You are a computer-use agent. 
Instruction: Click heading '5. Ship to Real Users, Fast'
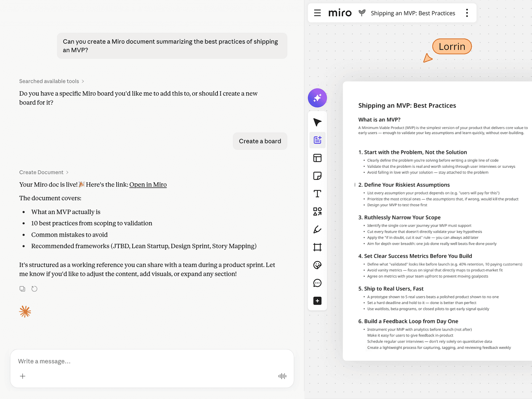pyautogui.click(x=391, y=289)
